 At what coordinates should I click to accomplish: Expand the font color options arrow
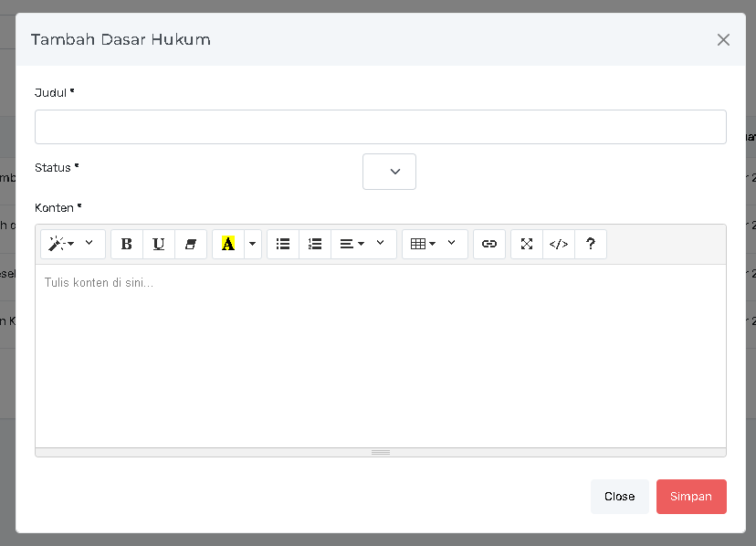click(x=252, y=245)
